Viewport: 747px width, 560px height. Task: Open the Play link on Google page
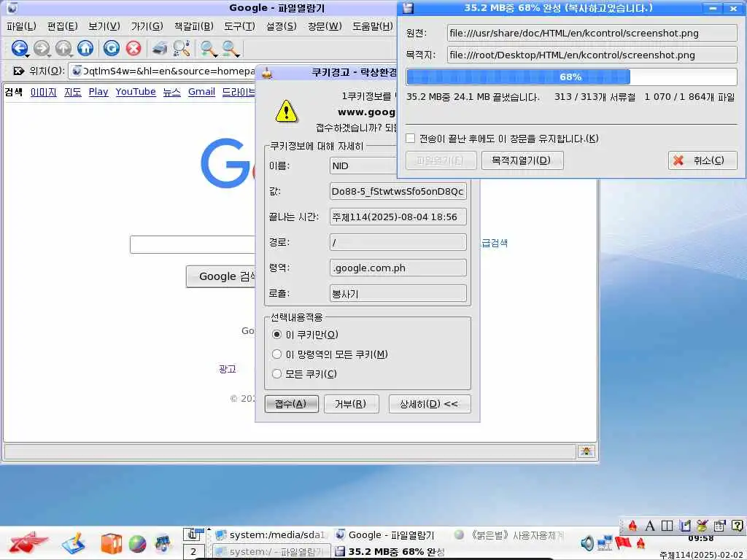click(98, 91)
